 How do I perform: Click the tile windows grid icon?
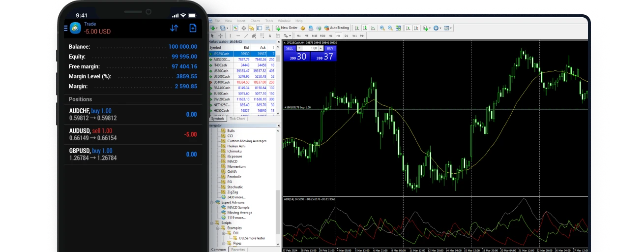point(398,28)
